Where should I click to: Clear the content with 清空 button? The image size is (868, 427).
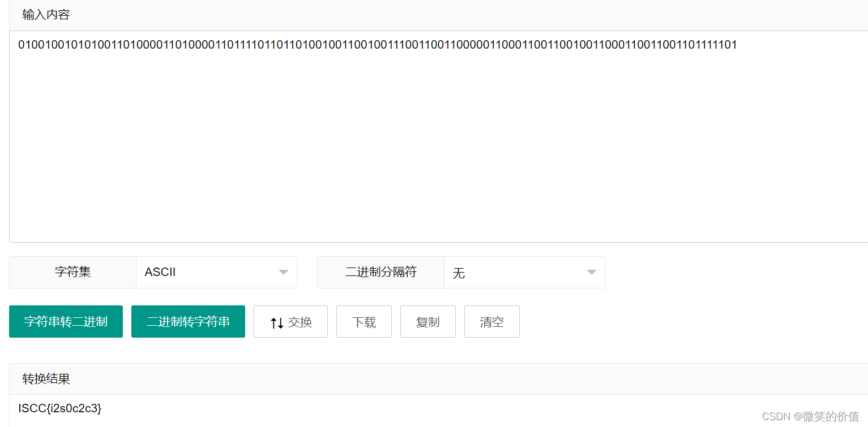click(x=492, y=322)
